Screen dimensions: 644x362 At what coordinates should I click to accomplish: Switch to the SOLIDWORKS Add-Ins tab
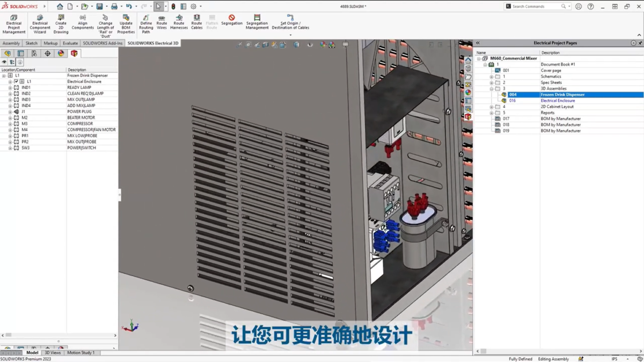click(x=103, y=43)
